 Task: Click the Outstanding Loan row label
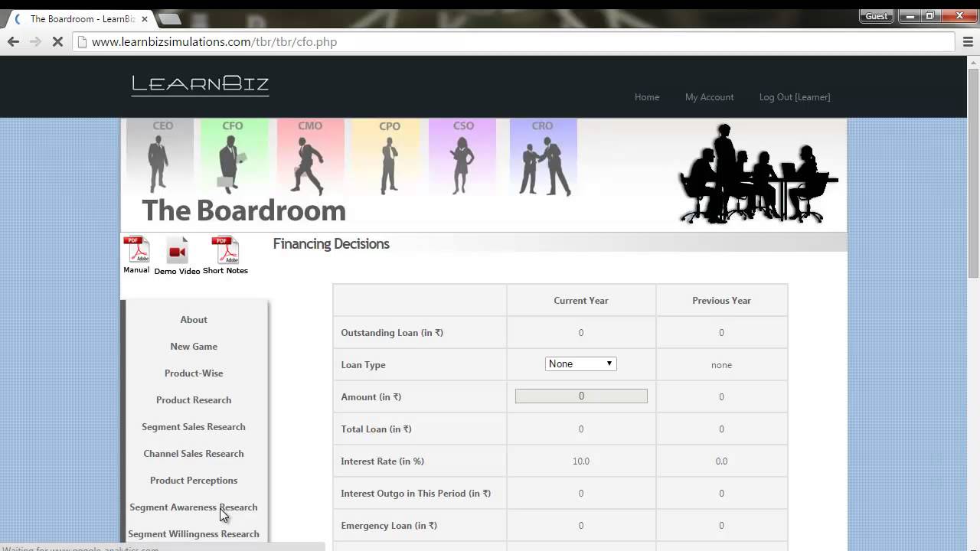392,333
